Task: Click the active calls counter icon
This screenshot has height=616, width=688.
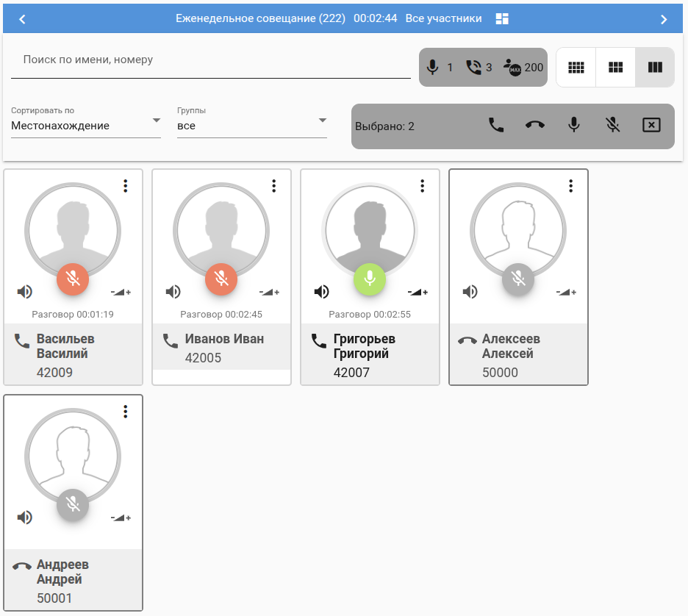Action: (x=473, y=67)
